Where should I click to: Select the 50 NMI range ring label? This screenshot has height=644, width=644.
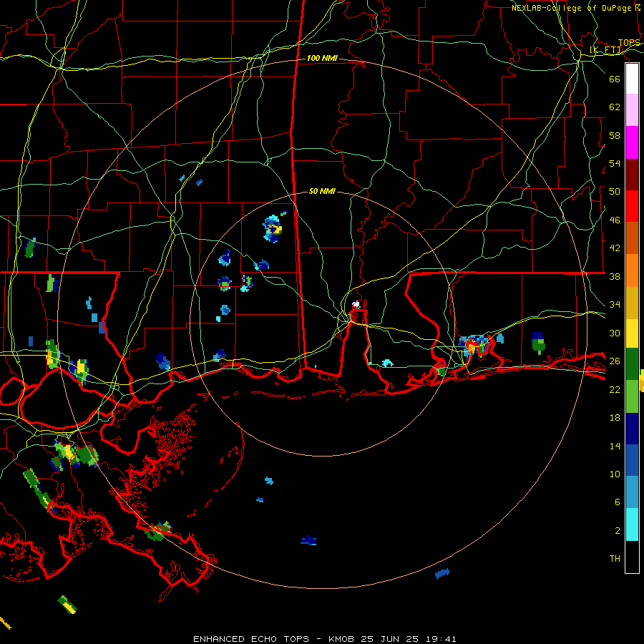322,191
